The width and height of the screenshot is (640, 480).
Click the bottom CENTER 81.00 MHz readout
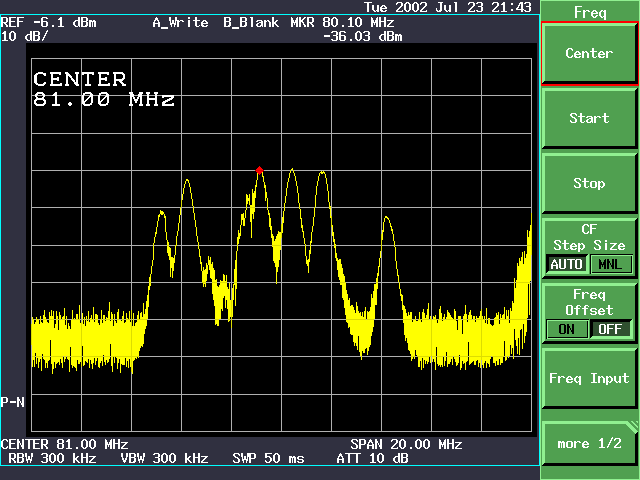[x=64, y=444]
